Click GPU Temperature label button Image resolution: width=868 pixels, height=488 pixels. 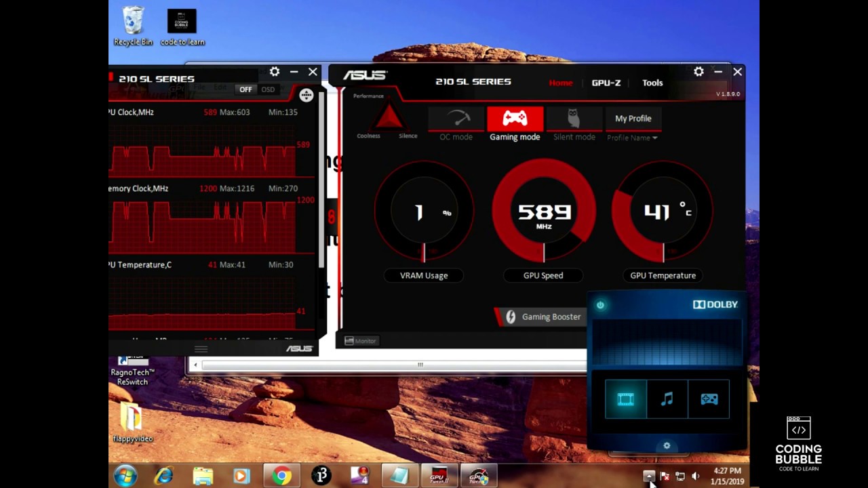coord(663,275)
